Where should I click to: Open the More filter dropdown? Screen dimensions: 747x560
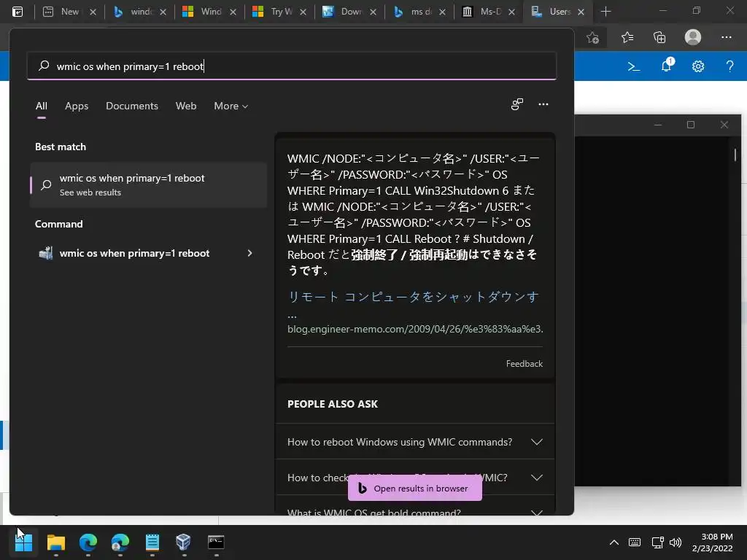pos(231,106)
